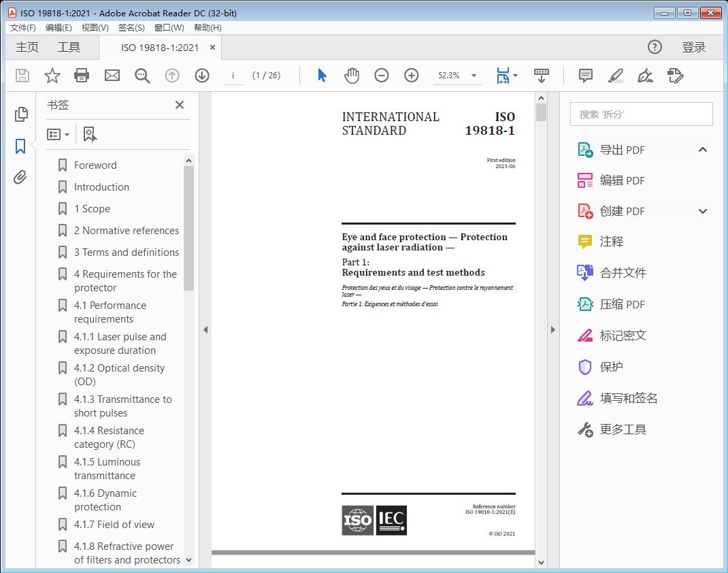
Task: Click the print icon in toolbar
Action: pyautogui.click(x=82, y=76)
